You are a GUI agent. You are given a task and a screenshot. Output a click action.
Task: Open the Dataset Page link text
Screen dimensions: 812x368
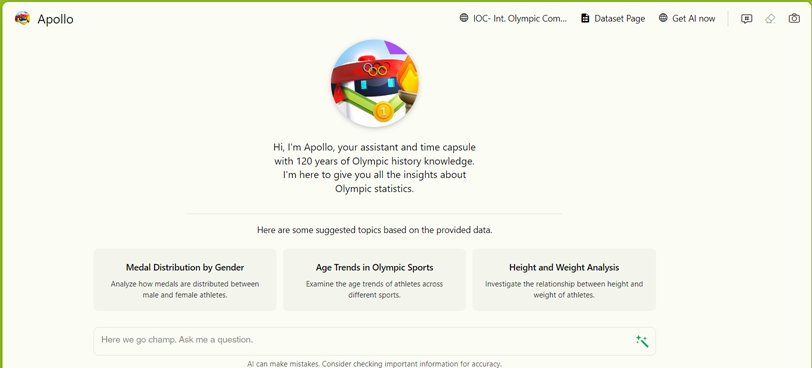tap(619, 19)
